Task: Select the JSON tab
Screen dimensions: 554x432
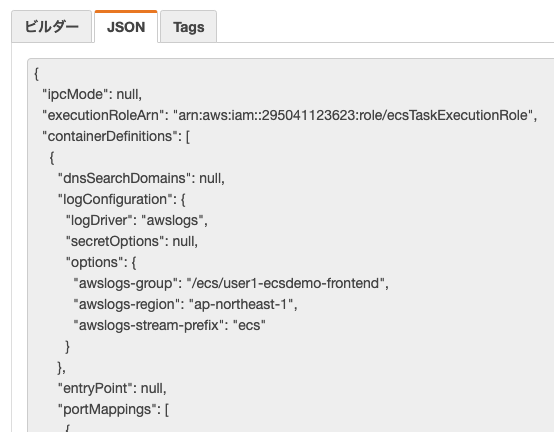Action: tap(126, 27)
